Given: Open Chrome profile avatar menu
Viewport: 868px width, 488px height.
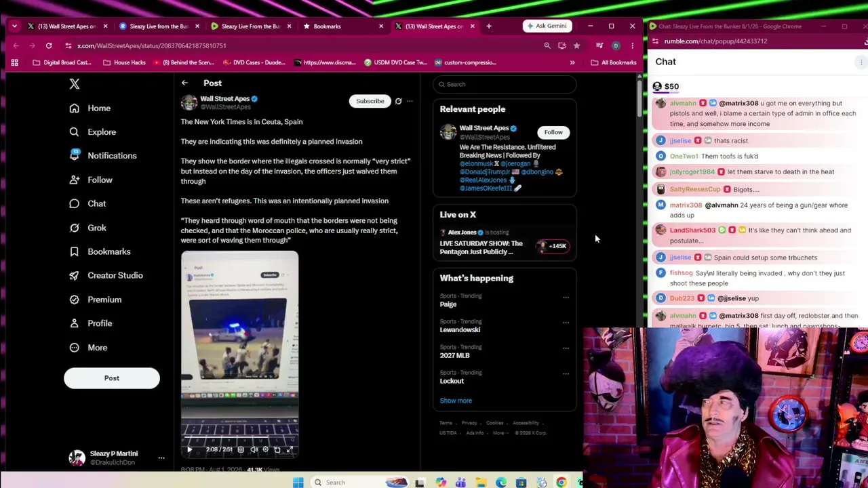Looking at the screenshot, I should [616, 46].
